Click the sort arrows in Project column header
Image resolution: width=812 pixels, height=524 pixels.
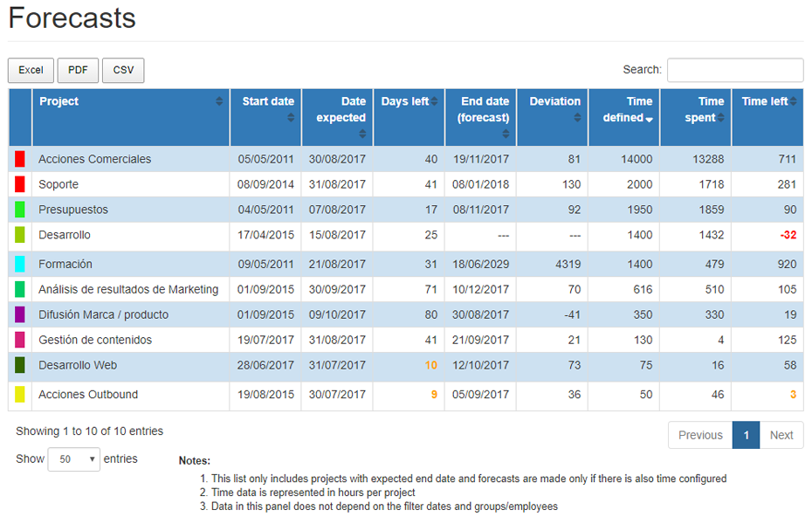pos(219,102)
